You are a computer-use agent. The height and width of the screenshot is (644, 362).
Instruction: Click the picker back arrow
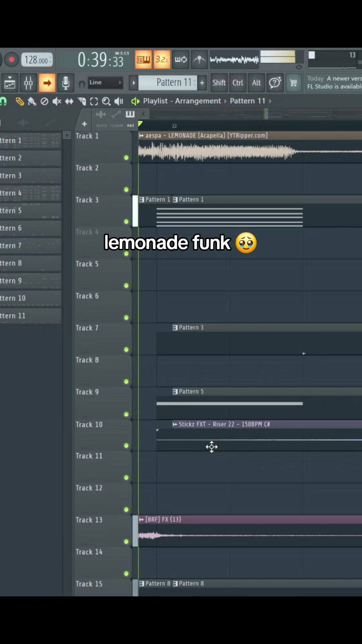(x=143, y=114)
